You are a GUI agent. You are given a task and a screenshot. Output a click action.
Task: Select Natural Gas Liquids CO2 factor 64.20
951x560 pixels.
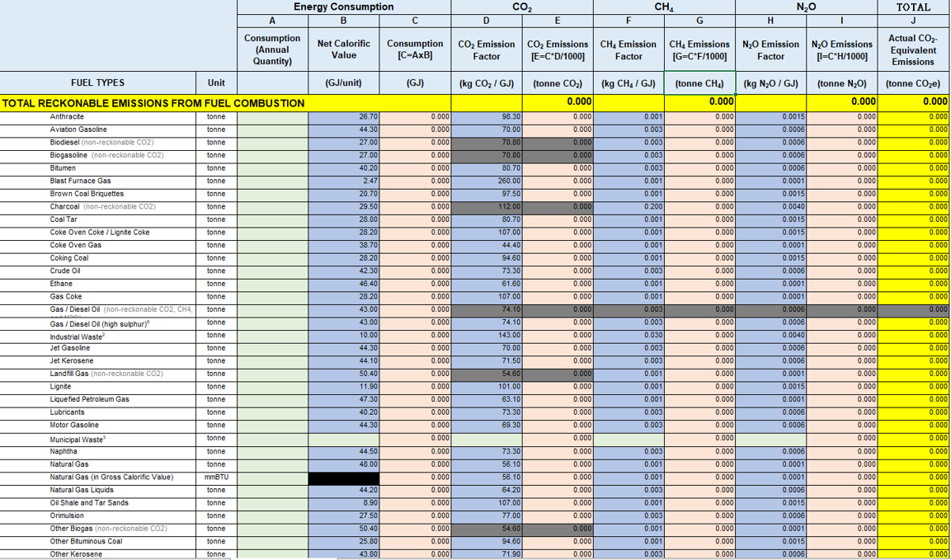[487, 490]
